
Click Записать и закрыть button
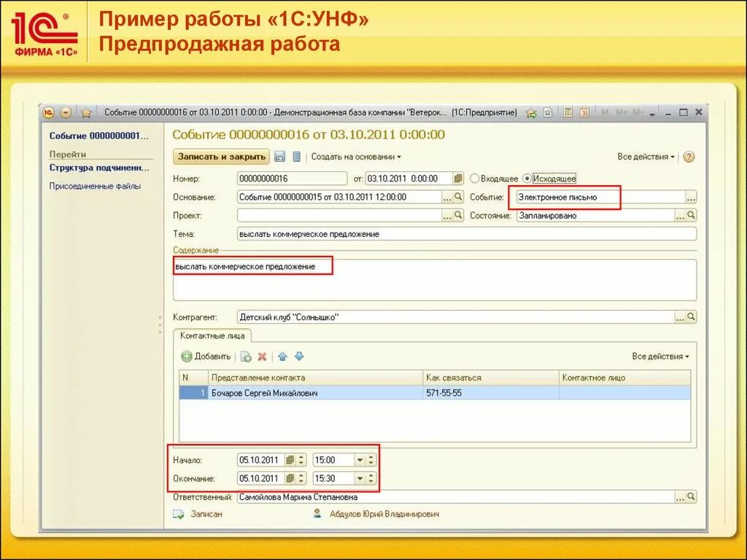(x=222, y=157)
